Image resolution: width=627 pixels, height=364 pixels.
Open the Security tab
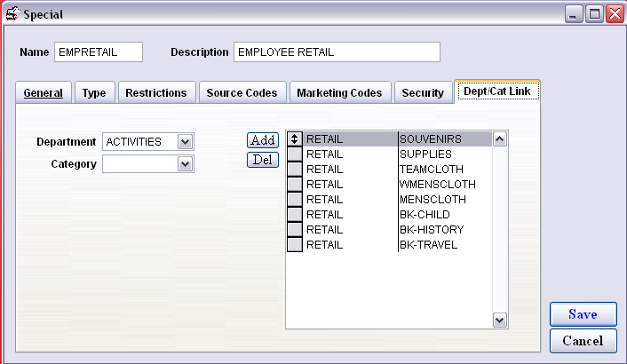tap(423, 92)
